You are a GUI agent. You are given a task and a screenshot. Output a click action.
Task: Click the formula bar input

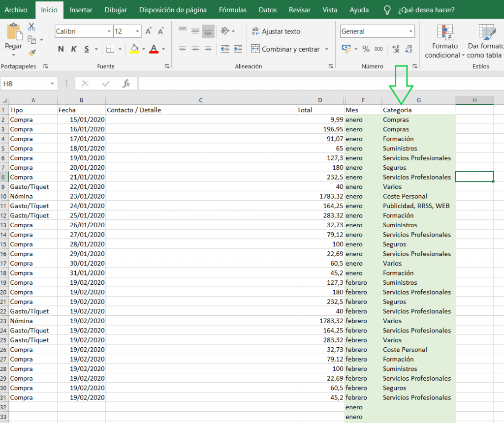click(x=321, y=84)
